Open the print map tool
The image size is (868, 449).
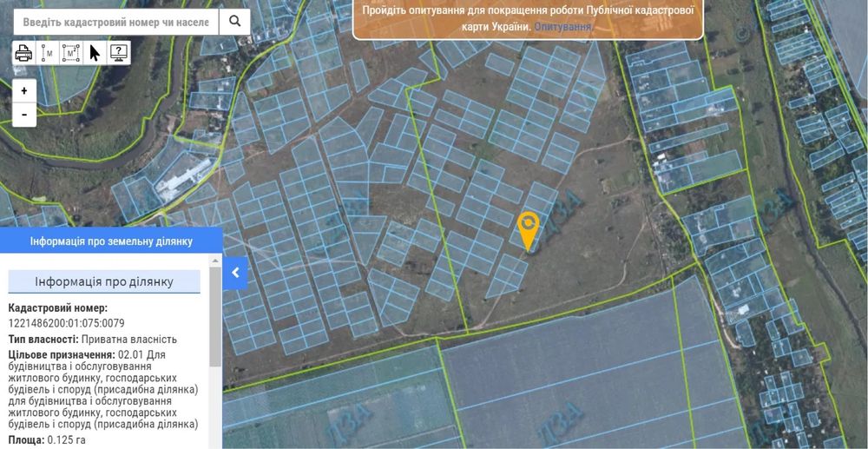pos(23,53)
